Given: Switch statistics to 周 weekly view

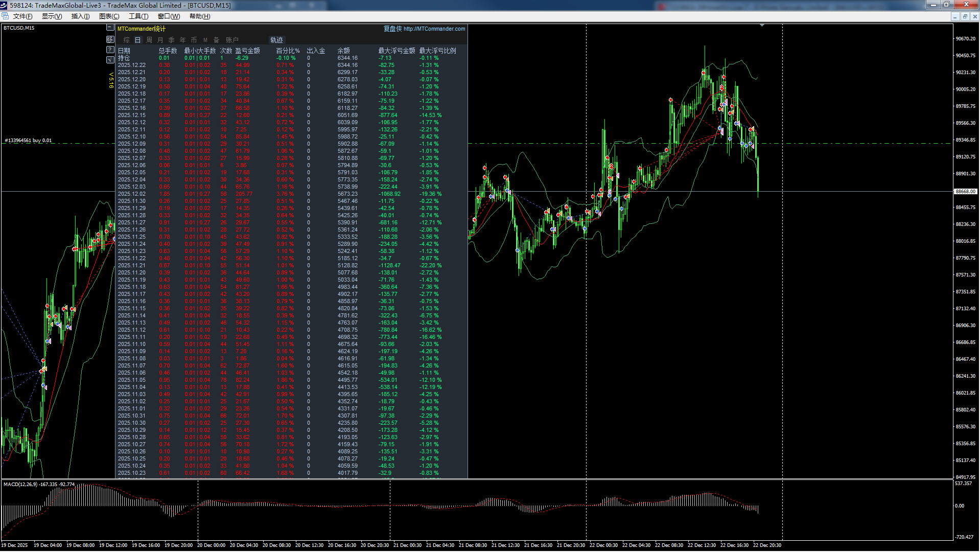Looking at the screenshot, I should click(149, 40).
